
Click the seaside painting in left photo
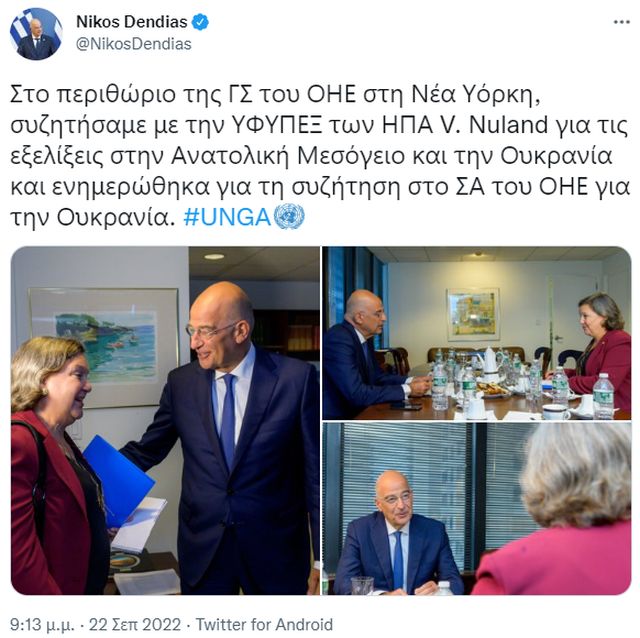[x=104, y=348]
